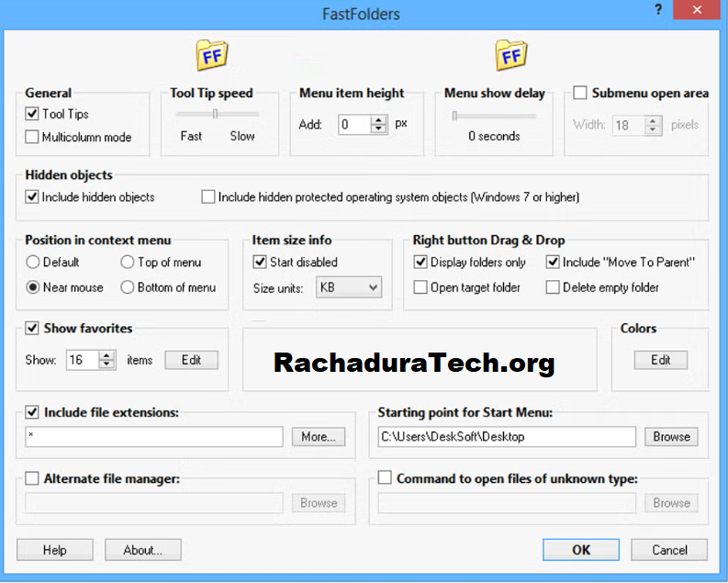Click the file extensions text field
This screenshot has height=583, width=728.
(x=154, y=437)
